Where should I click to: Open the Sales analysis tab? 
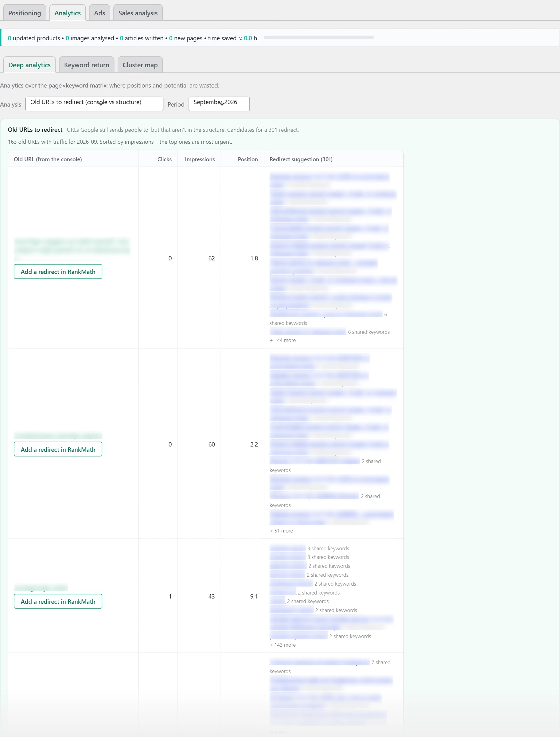tap(138, 13)
